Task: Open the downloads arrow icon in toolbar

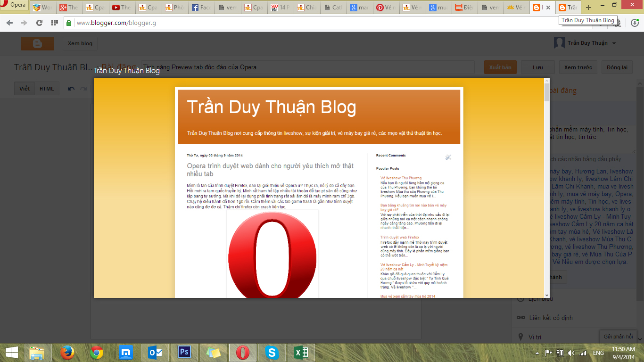Action: (634, 23)
